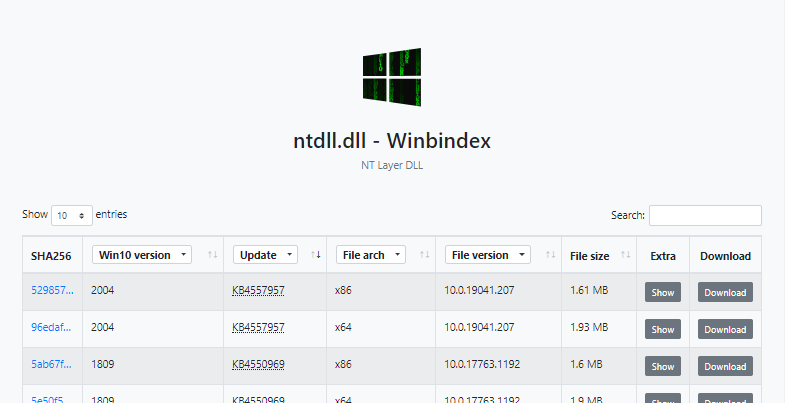Viewport: 785px width, 403px height.
Task: Show extra info for 5ab67f... row
Action: click(x=663, y=366)
